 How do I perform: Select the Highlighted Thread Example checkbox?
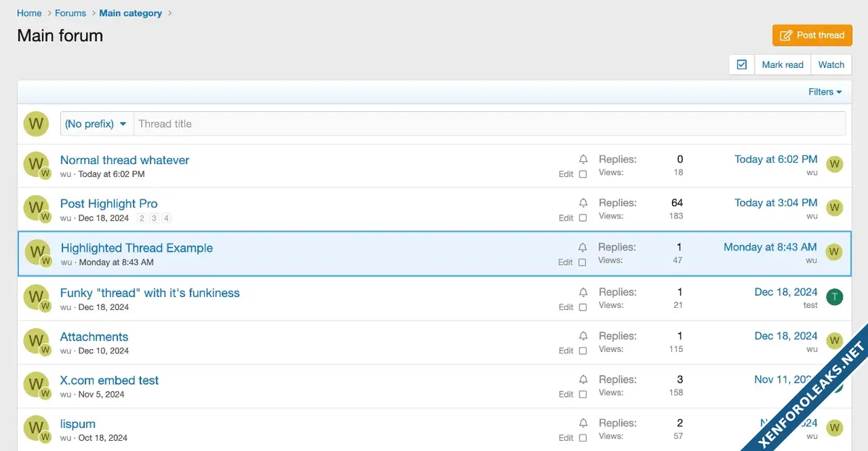(582, 262)
